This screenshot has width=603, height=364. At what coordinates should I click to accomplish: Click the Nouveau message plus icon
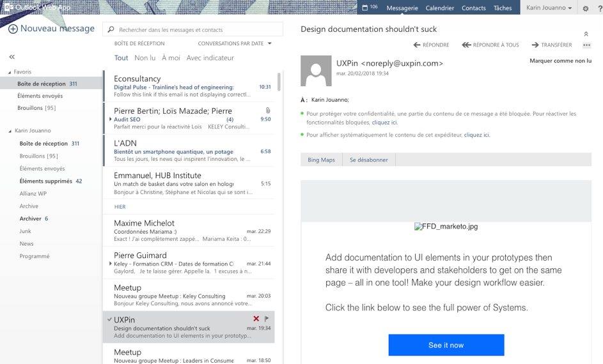pyautogui.click(x=13, y=29)
